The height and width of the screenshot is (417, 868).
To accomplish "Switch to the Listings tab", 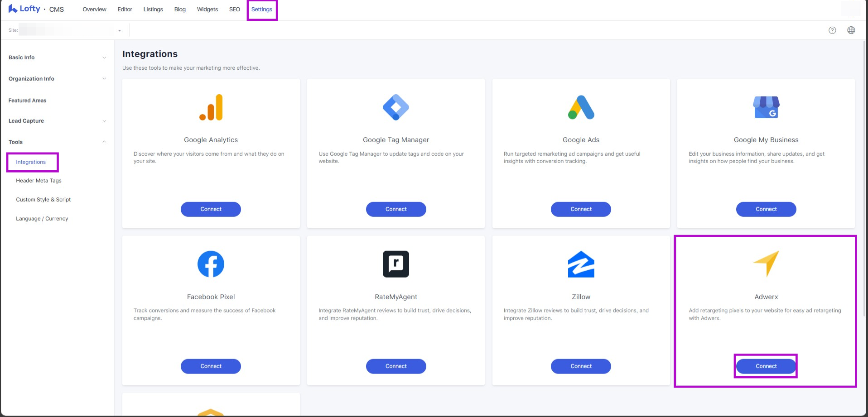I will [x=153, y=10].
